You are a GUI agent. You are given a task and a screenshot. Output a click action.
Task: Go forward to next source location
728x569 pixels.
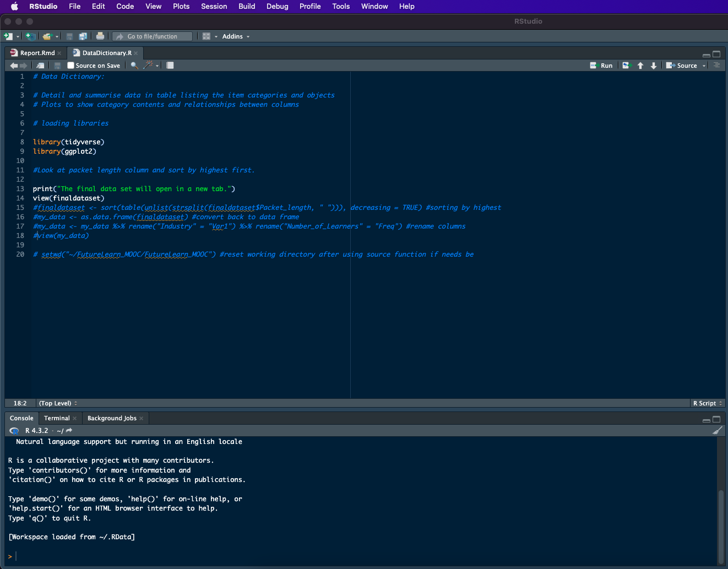pos(23,66)
